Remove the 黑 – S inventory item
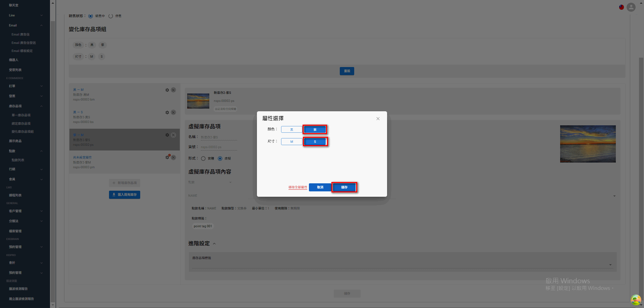Viewport: 644px width, 308px height. [173, 112]
